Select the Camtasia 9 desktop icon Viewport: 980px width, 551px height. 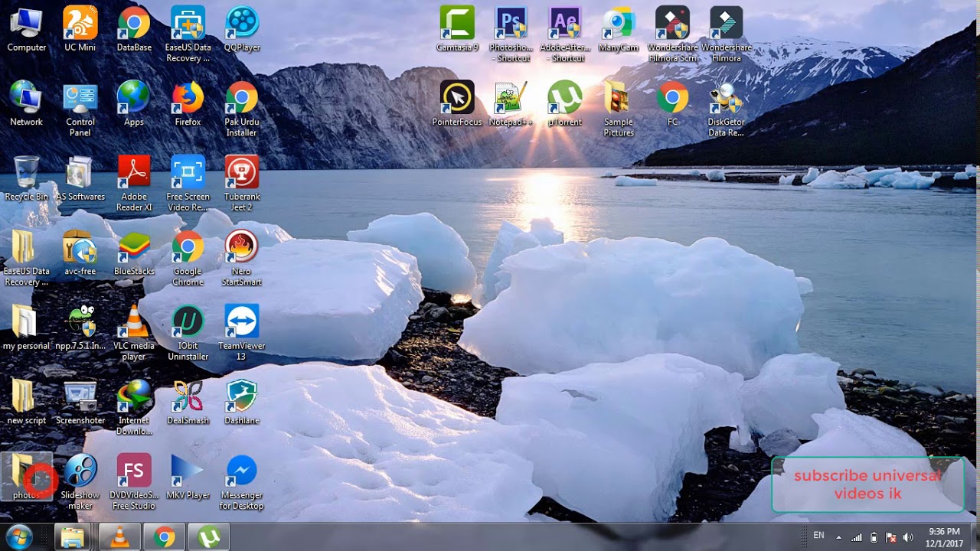pyautogui.click(x=457, y=23)
